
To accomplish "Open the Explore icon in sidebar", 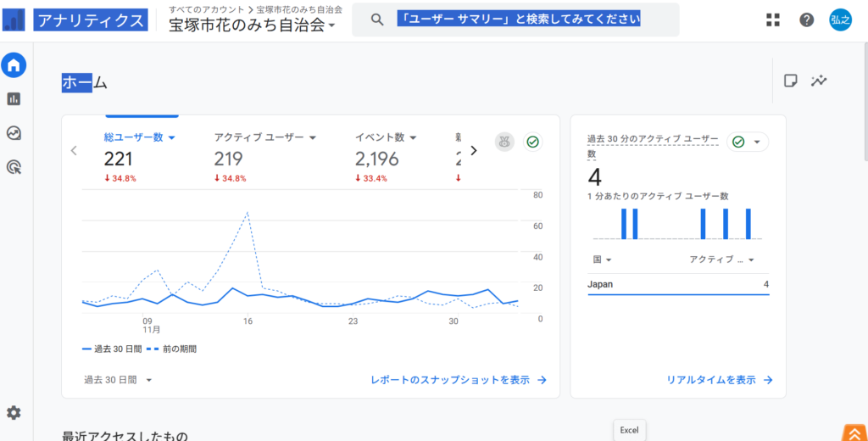I will coord(14,133).
